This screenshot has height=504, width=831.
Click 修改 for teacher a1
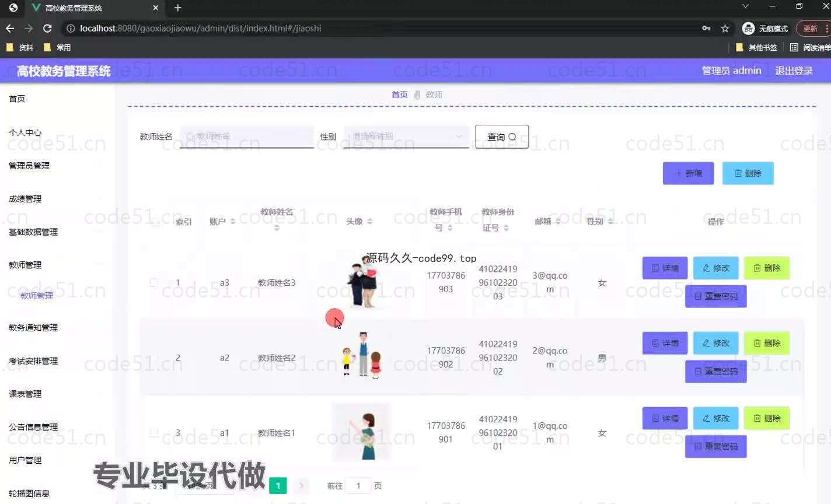click(716, 418)
